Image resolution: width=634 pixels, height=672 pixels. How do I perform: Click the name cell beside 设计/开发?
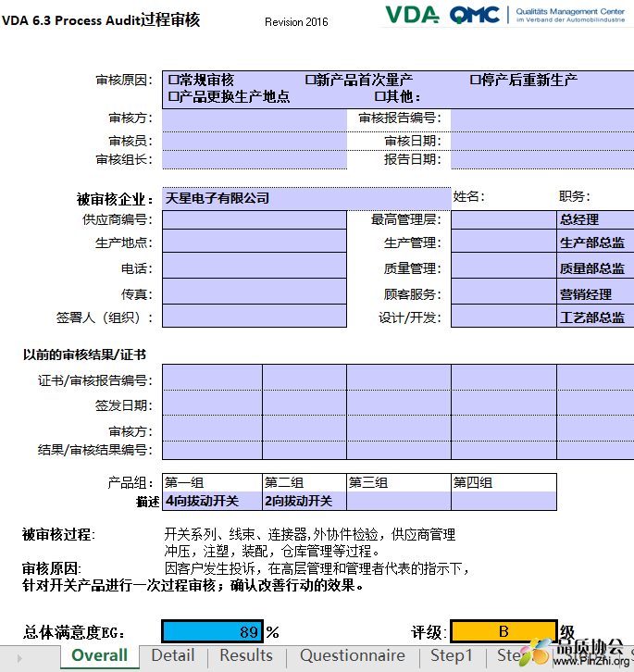coord(503,316)
